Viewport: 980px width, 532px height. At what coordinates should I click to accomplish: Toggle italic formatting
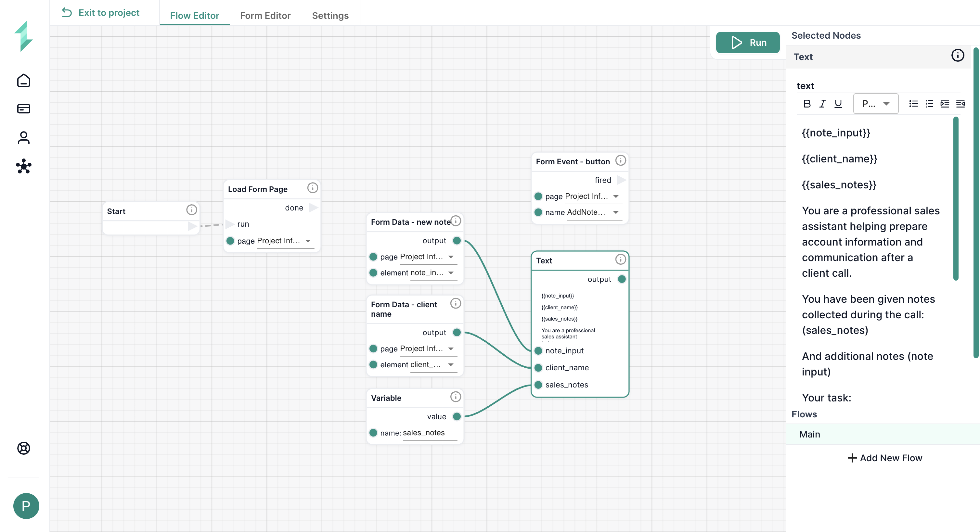[822, 104]
